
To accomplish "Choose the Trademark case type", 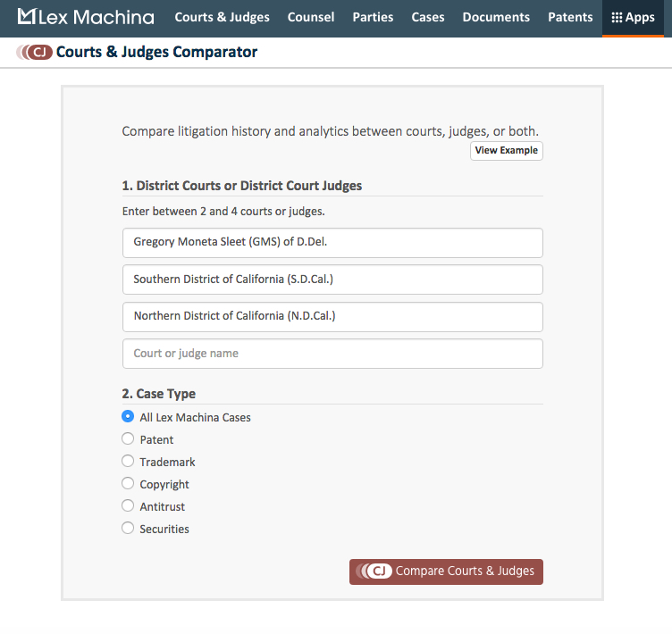I will (128, 462).
